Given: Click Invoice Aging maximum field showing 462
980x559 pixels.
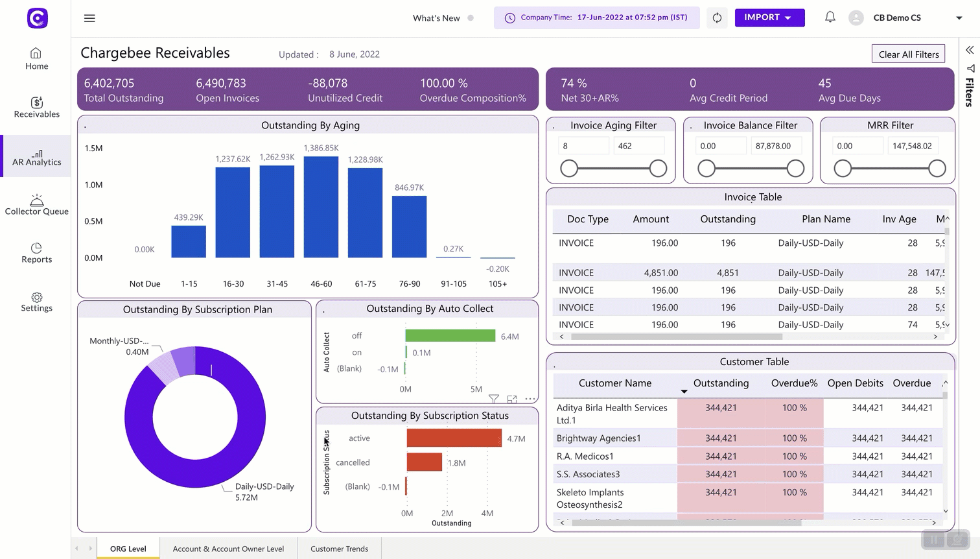Looking at the screenshot, I should 639,146.
